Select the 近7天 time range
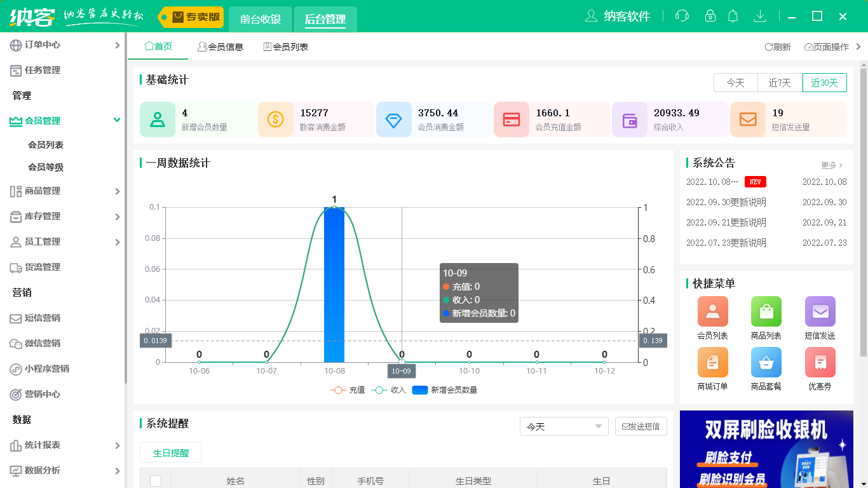Image resolution: width=868 pixels, height=488 pixels. pyautogui.click(x=780, y=83)
